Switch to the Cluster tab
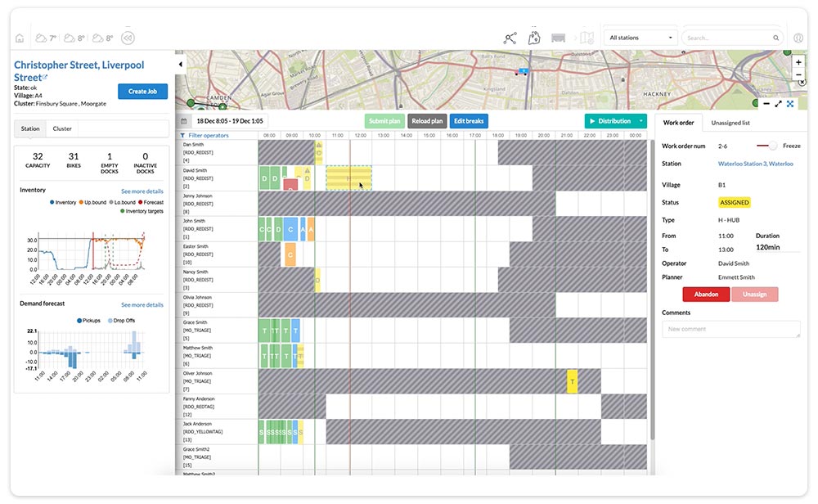The height and width of the screenshot is (504, 818). 62,129
